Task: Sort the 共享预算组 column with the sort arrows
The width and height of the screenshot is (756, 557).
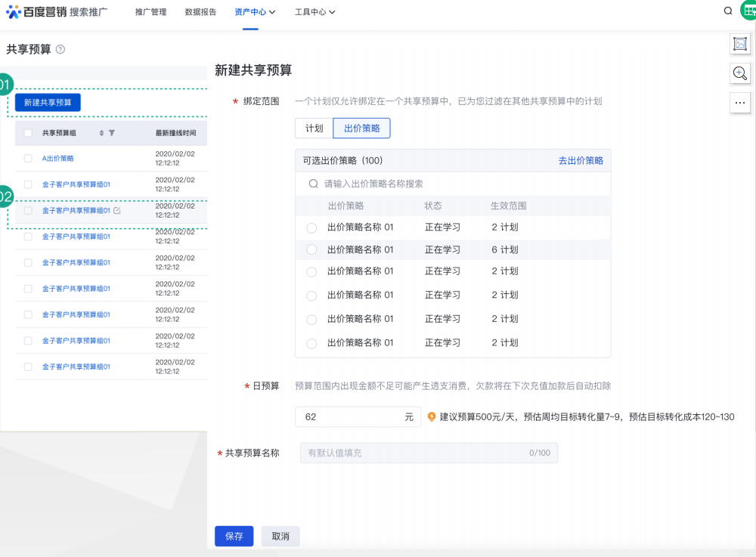Action: pyautogui.click(x=101, y=133)
